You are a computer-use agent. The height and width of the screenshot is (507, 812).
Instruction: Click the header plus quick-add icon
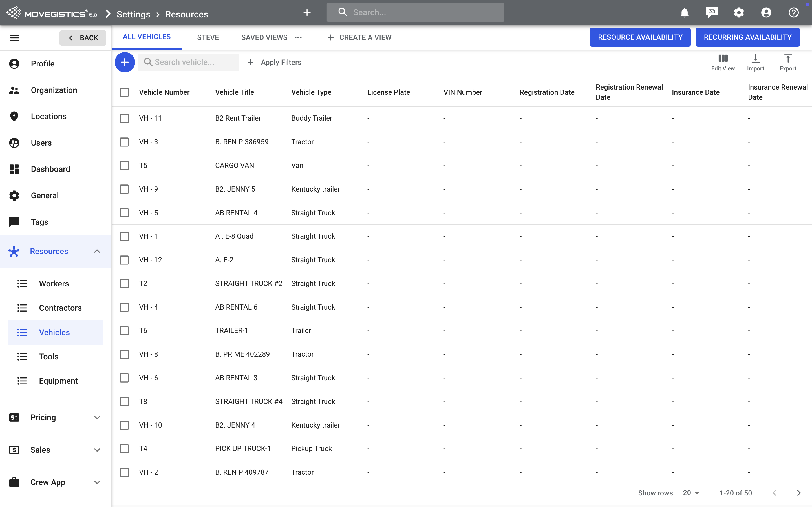pyautogui.click(x=307, y=13)
